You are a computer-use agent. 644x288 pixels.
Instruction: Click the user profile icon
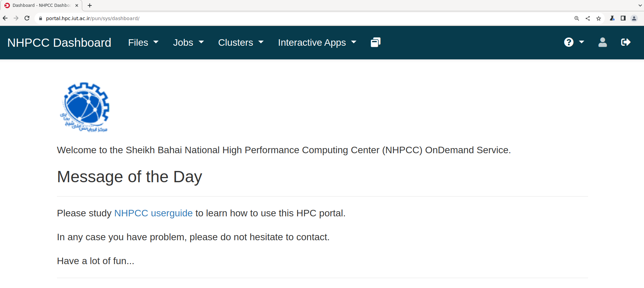(603, 42)
